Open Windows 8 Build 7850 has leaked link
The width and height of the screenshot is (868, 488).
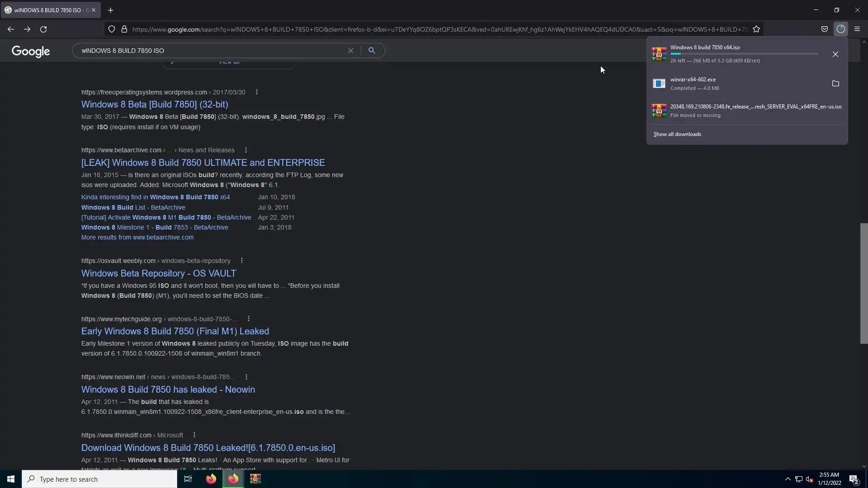(168, 389)
